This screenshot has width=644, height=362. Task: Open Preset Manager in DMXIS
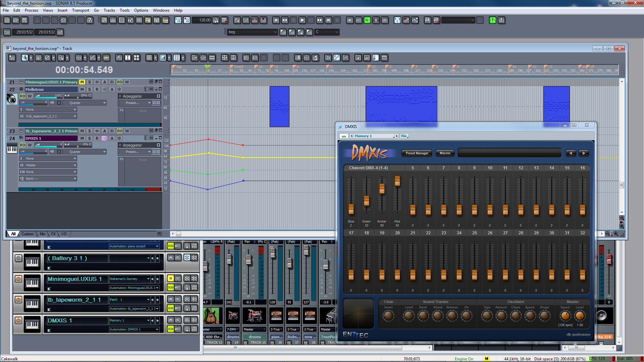417,153
